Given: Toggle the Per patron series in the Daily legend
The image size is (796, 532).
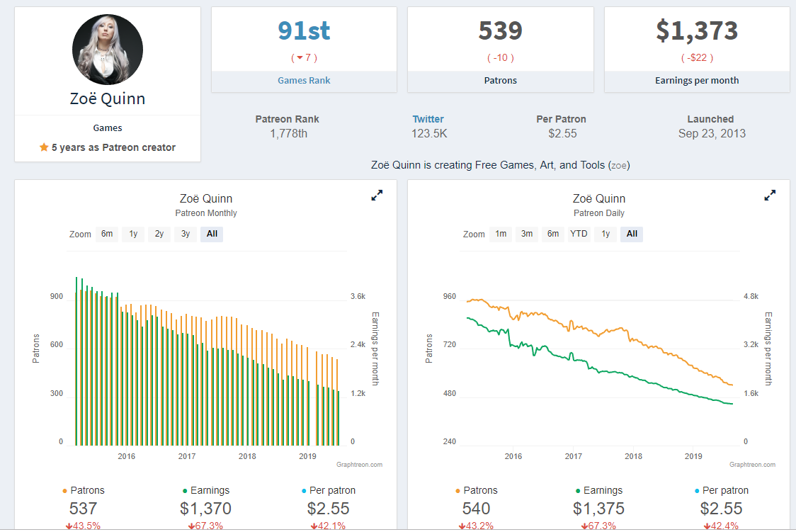Looking at the screenshot, I should [722, 490].
